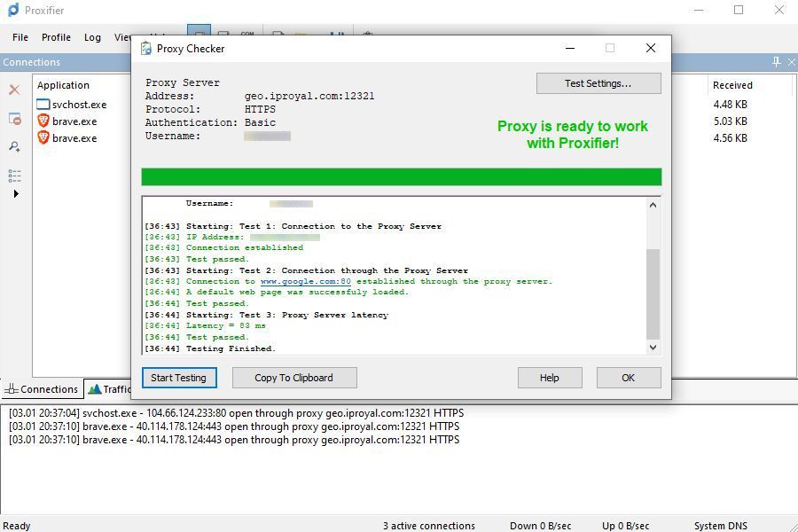Image resolution: width=798 pixels, height=532 pixels.
Task: Click the Help button in Proxy Checker
Action: click(550, 378)
